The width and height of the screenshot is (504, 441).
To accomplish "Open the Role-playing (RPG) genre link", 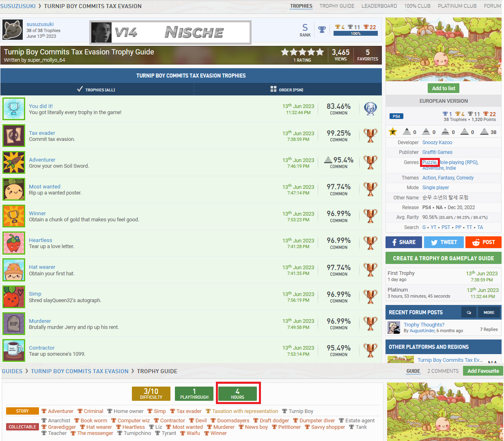I will (458, 162).
